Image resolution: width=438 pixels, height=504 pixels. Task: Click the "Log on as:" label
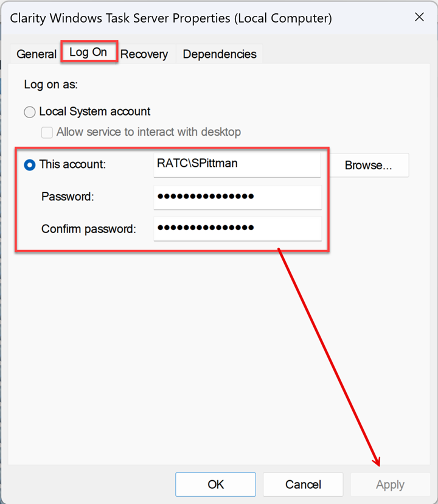[51, 85]
